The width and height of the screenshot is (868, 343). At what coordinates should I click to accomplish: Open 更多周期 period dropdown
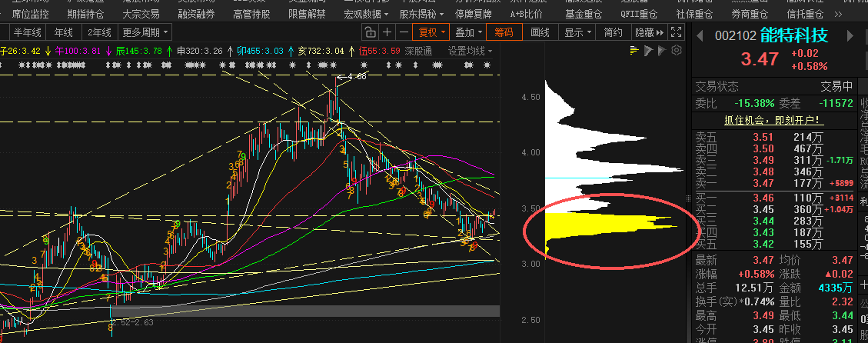145,32
